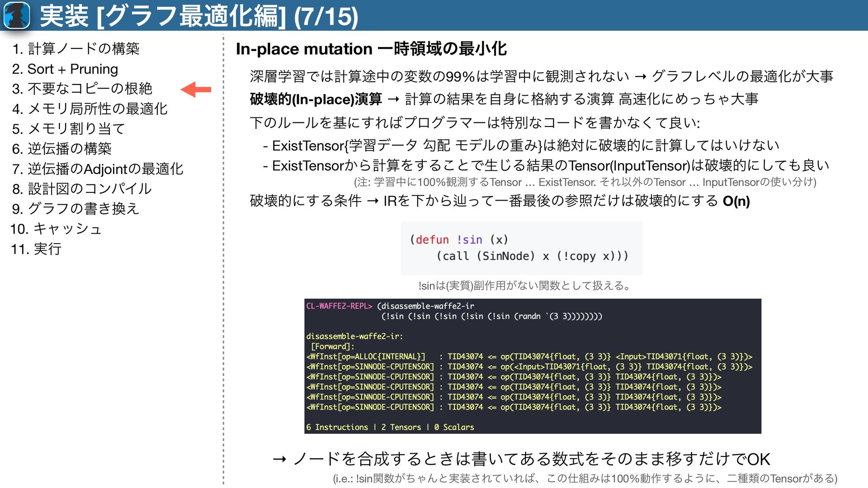Go to item 7 逆伝播のAdjointの最適化
The height and width of the screenshot is (488, 868).
click(98, 169)
